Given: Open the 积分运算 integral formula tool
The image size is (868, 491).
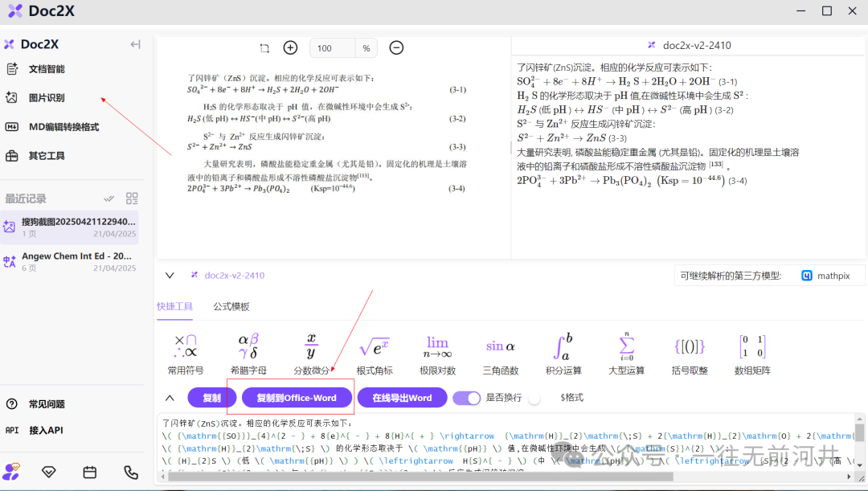Looking at the screenshot, I should coord(563,354).
